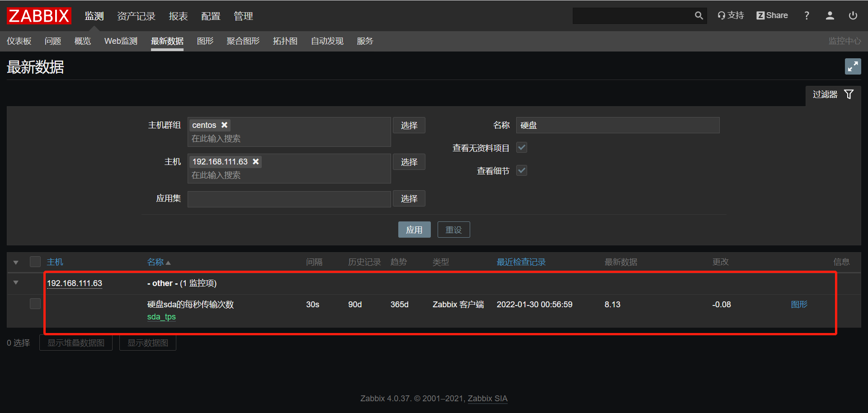Open host 192.168.111.63 link

click(75, 283)
